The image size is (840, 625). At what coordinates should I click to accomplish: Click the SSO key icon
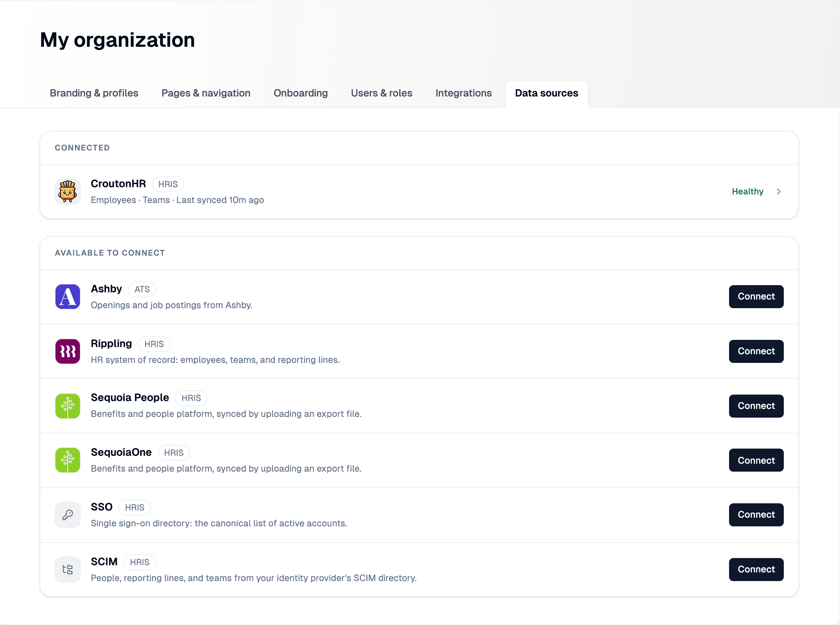coord(67,514)
